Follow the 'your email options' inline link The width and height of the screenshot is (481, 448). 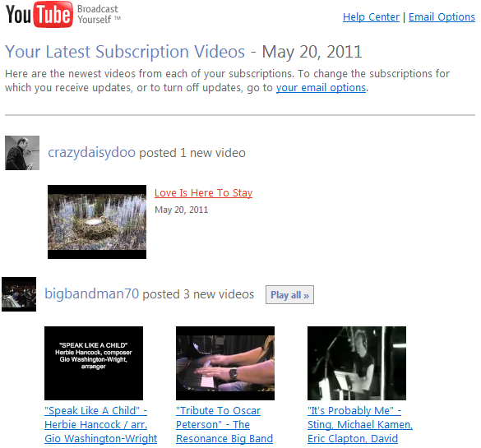coord(321,88)
